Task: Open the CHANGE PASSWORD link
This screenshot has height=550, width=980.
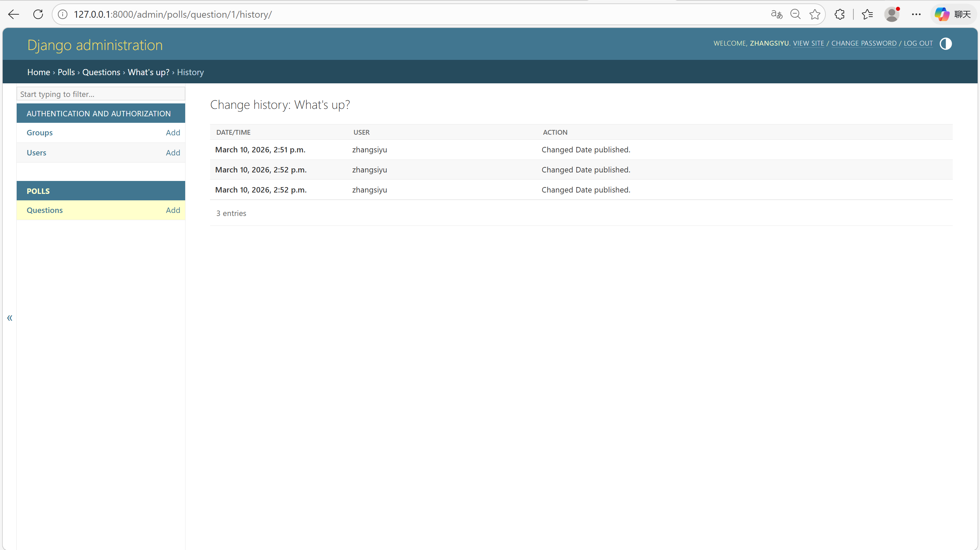Action: point(864,43)
